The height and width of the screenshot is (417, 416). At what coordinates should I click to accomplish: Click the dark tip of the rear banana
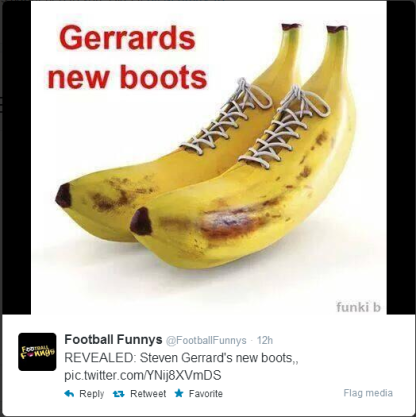click(x=63, y=195)
